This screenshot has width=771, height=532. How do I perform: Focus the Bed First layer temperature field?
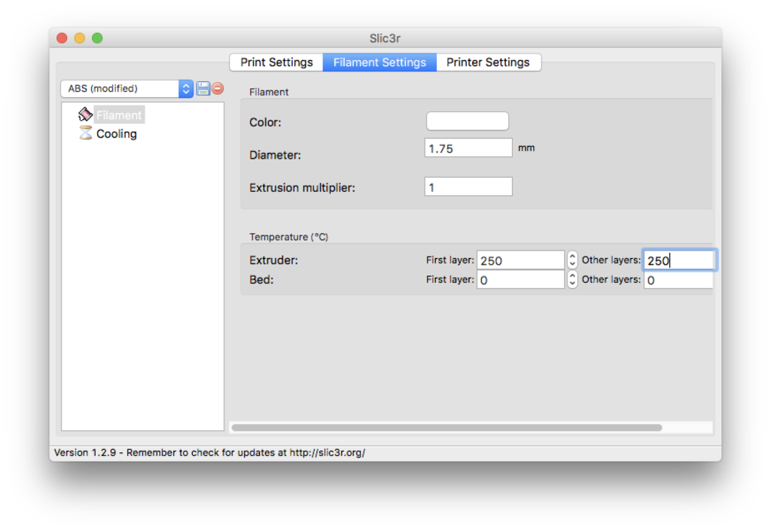[520, 279]
